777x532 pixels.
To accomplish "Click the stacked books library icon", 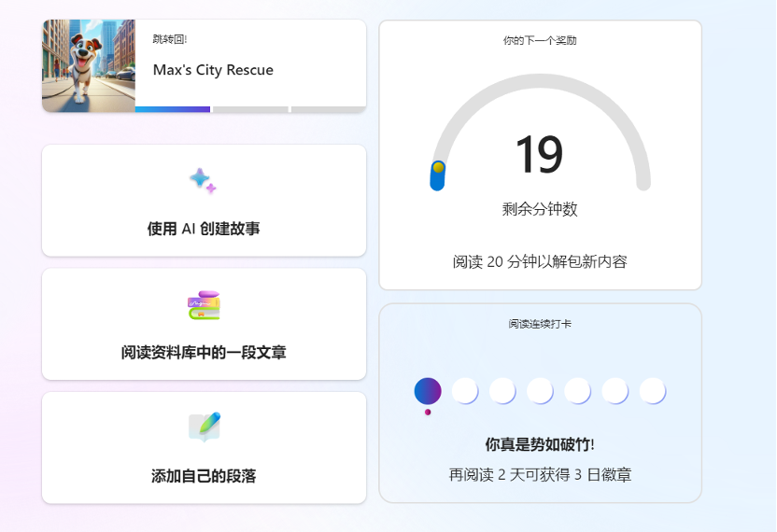I will (204, 305).
